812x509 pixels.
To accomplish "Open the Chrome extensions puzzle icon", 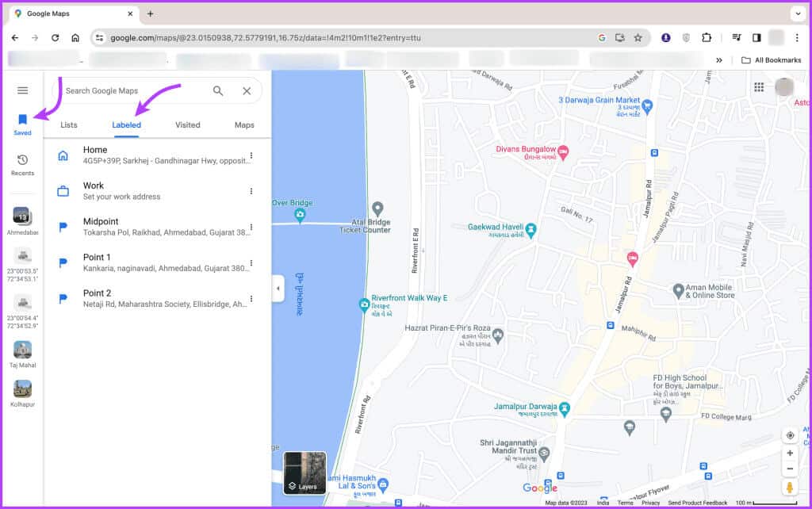I will point(707,38).
